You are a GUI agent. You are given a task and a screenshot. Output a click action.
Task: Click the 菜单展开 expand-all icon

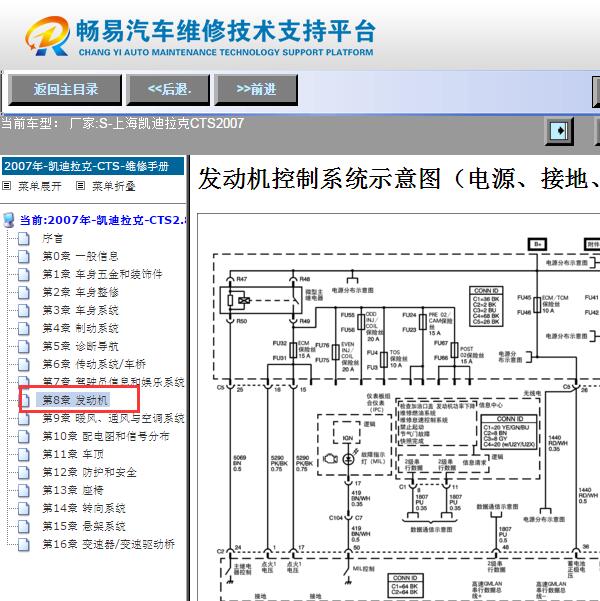(x=6, y=186)
